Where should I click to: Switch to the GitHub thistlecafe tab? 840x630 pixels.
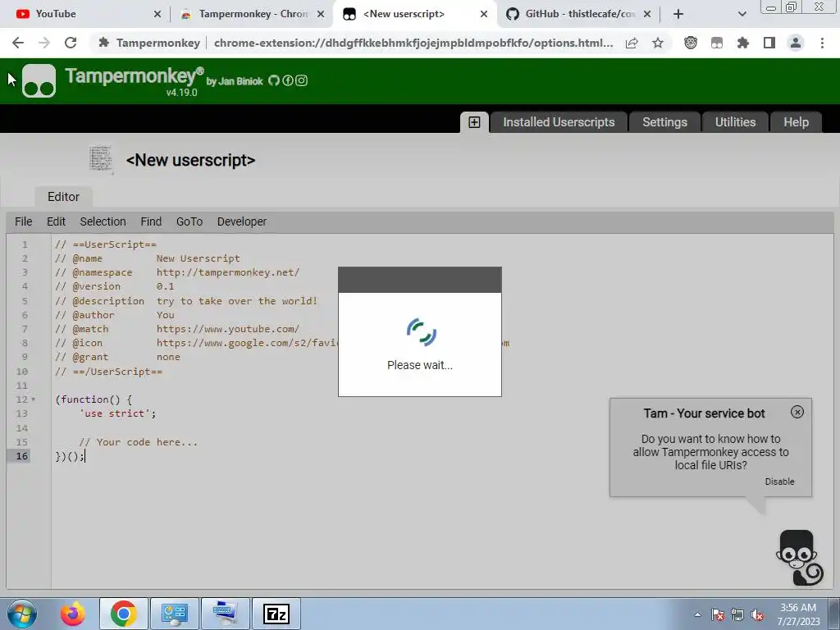578,14
